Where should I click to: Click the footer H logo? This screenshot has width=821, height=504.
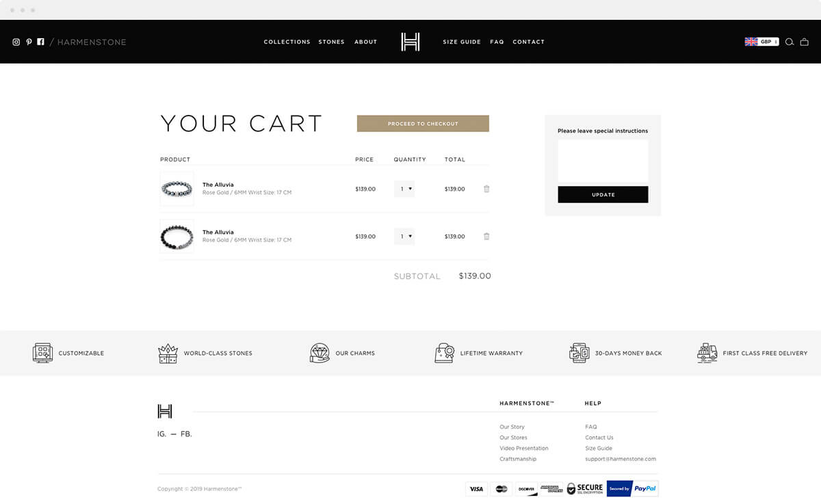click(x=164, y=411)
